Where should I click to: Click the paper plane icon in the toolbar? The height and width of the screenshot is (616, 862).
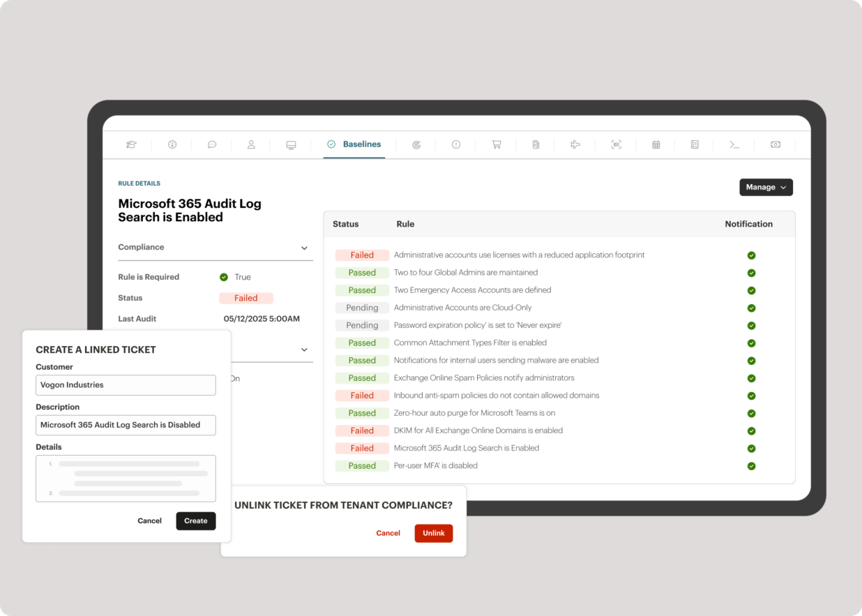pyautogui.click(x=575, y=144)
